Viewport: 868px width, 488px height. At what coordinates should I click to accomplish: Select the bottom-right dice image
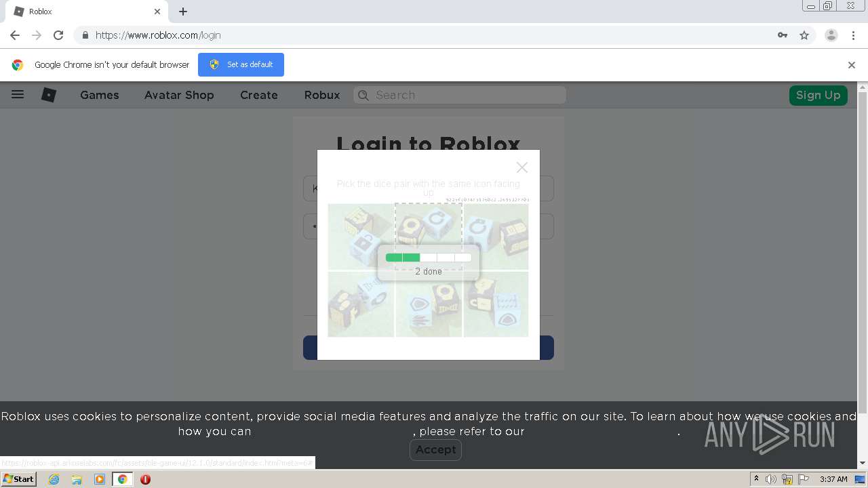(496, 304)
